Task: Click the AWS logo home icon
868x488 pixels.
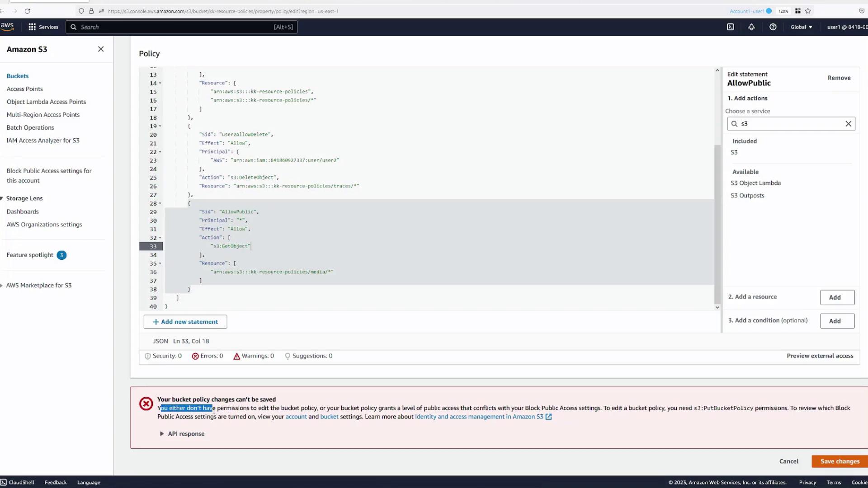Action: click(7, 27)
